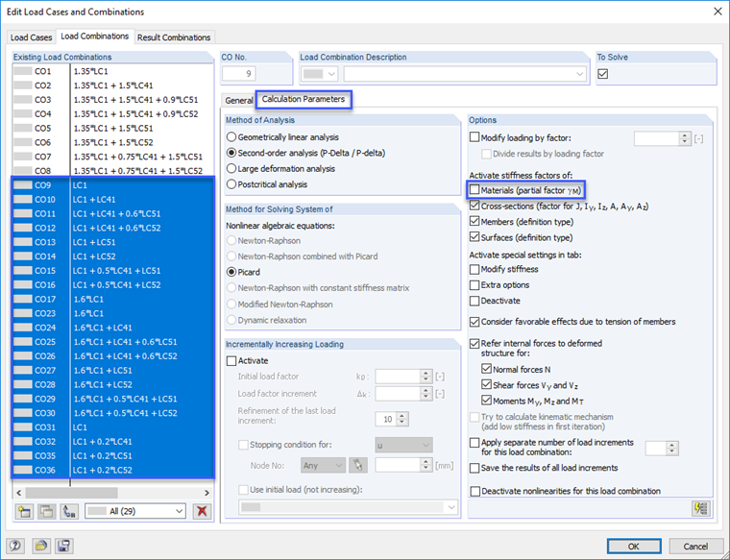This screenshot has width=730, height=560.
Task: Open the description color category dropdown
Action: 319,74
